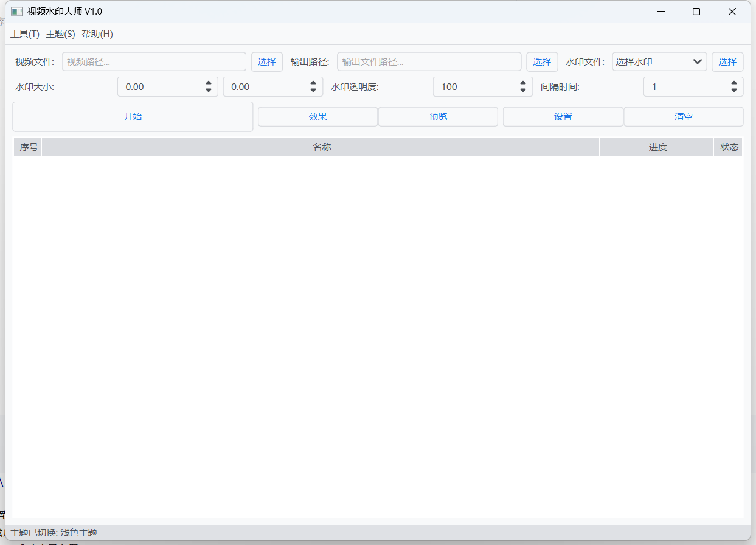Decrease 间隔时间 with down arrow
The image size is (756, 545).
(733, 91)
